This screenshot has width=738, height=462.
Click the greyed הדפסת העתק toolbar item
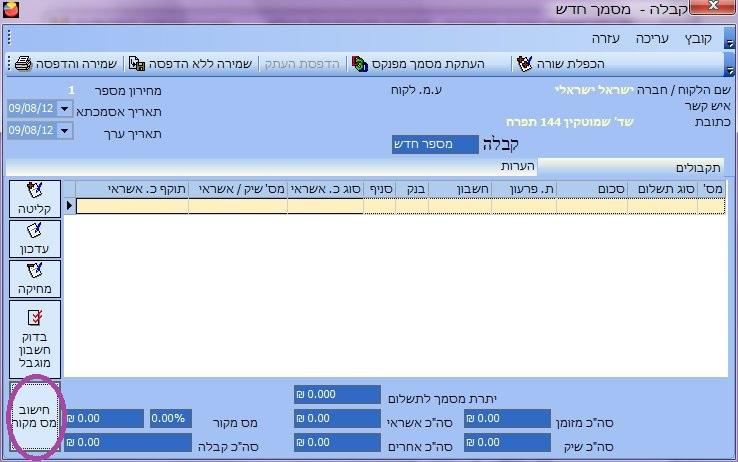[x=302, y=64]
